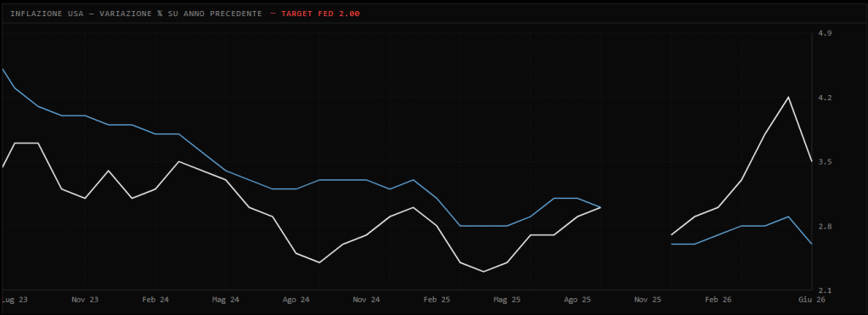
Task: Click the 2.8 y-axis value
Action: point(825,226)
